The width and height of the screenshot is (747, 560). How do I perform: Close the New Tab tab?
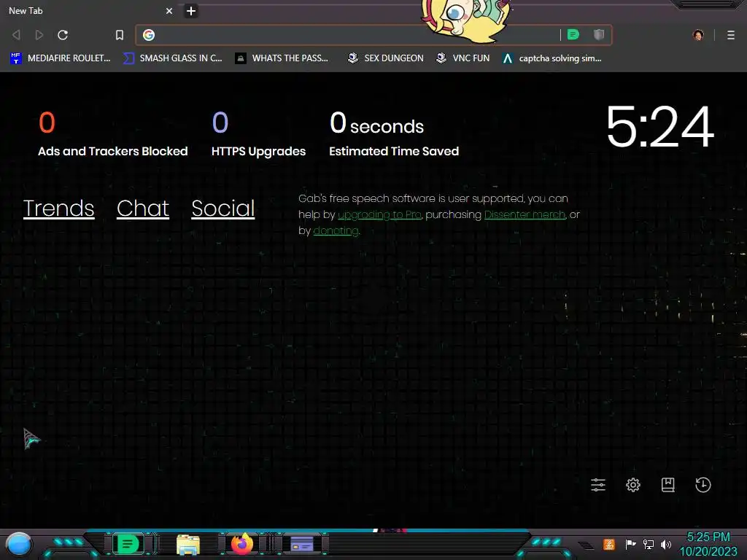pos(169,10)
